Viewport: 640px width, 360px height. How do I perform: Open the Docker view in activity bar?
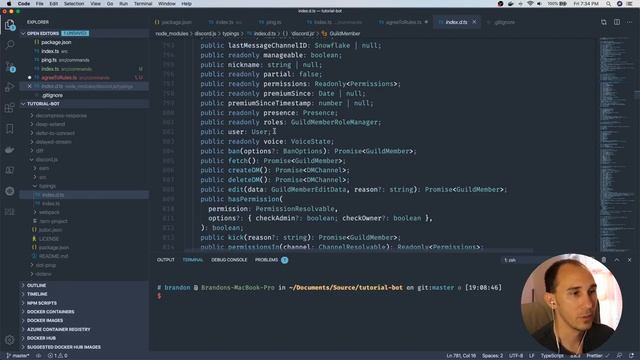click(10, 150)
